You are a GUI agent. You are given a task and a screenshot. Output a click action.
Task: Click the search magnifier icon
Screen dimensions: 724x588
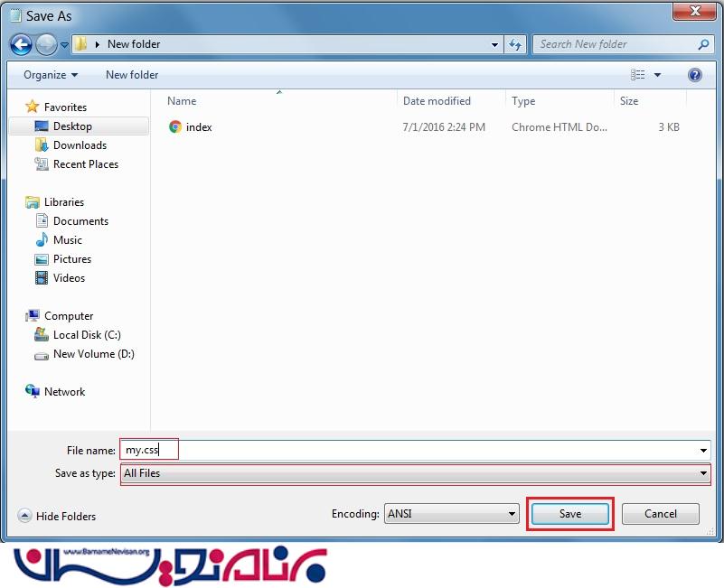703,44
